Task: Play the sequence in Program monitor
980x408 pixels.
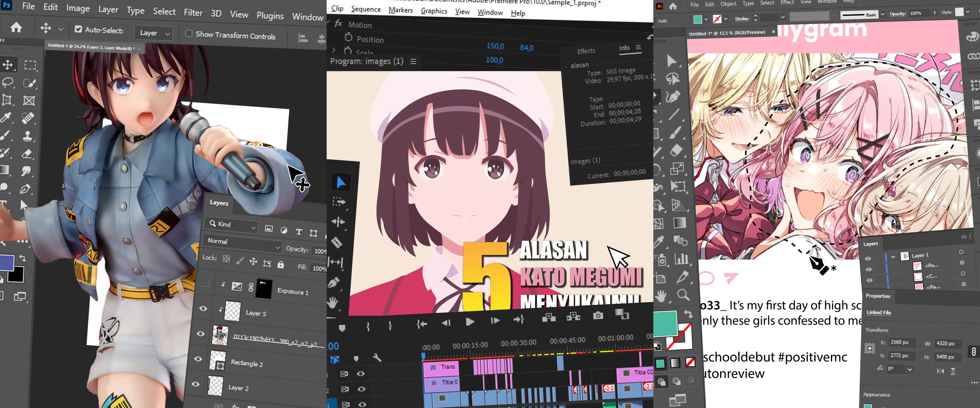Action: coord(470,322)
